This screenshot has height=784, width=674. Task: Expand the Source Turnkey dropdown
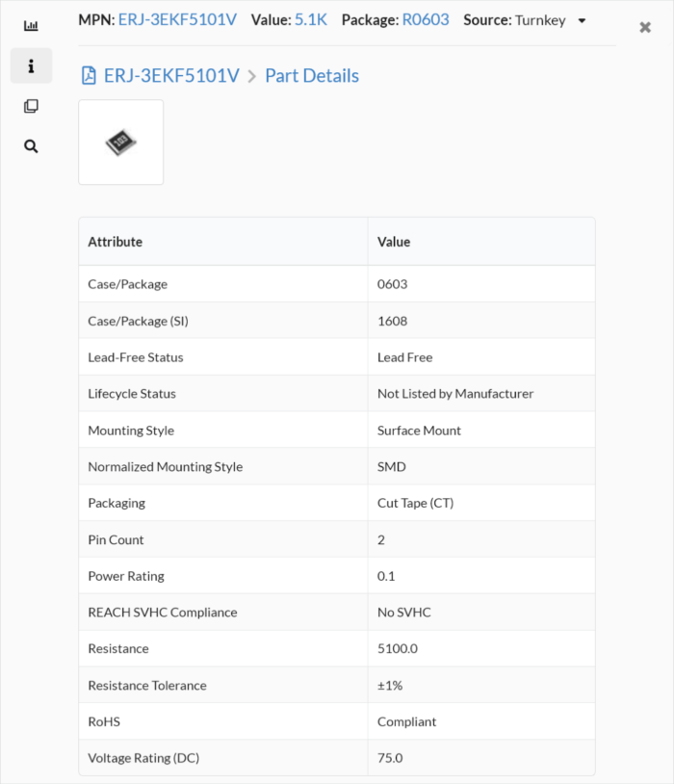(582, 20)
